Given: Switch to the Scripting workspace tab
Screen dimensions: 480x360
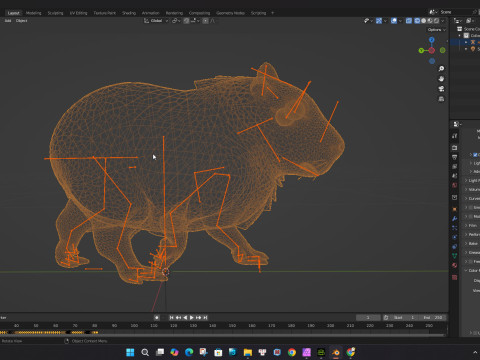Looking at the screenshot, I should [258, 13].
